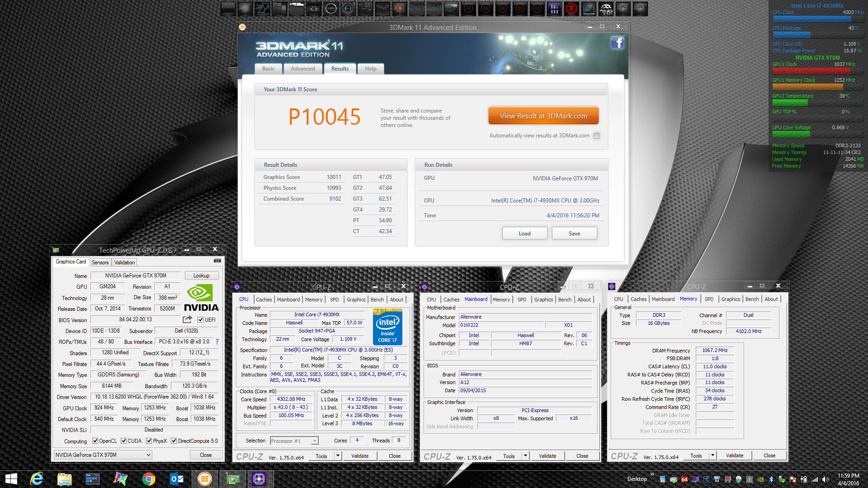This screenshot has width=868, height=488.
Task: Toggle the OpenCL checkbox
Action: pyautogui.click(x=95, y=441)
